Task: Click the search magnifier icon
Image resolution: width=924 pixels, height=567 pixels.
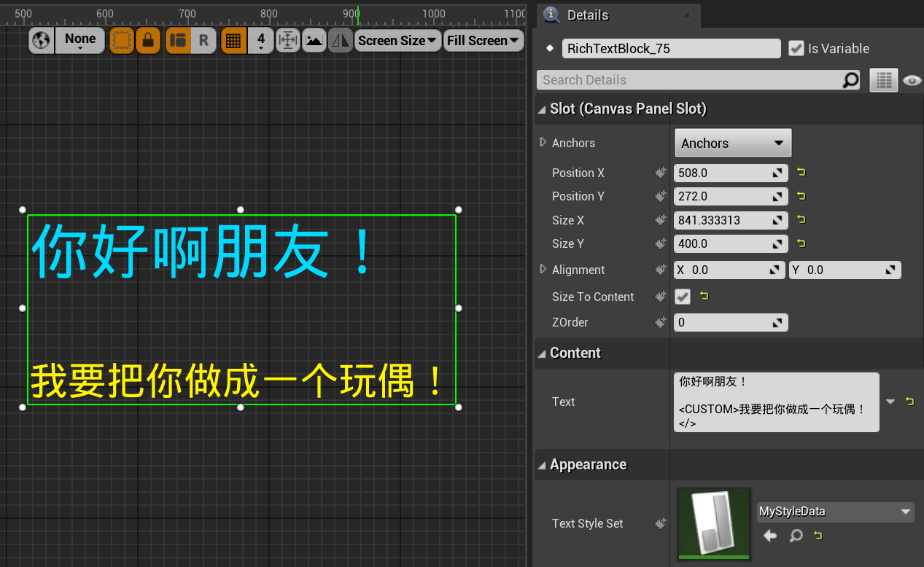Action: [x=851, y=80]
